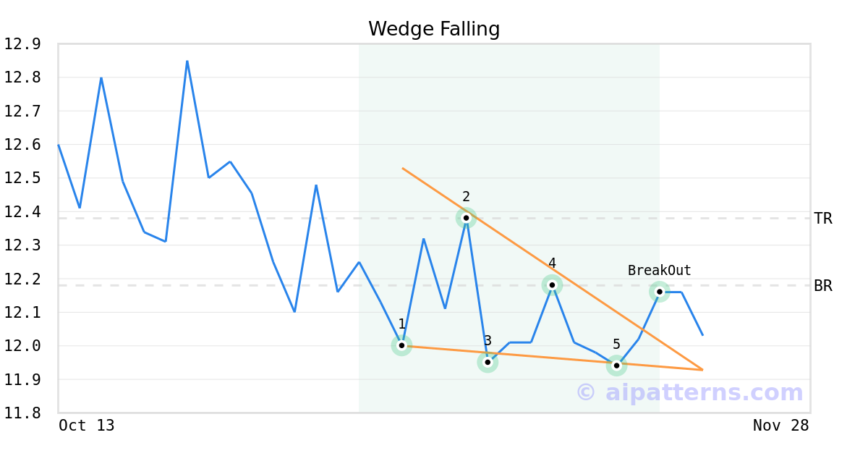Click pivot point marker 5
Screen dimensions: 868x456
point(616,366)
